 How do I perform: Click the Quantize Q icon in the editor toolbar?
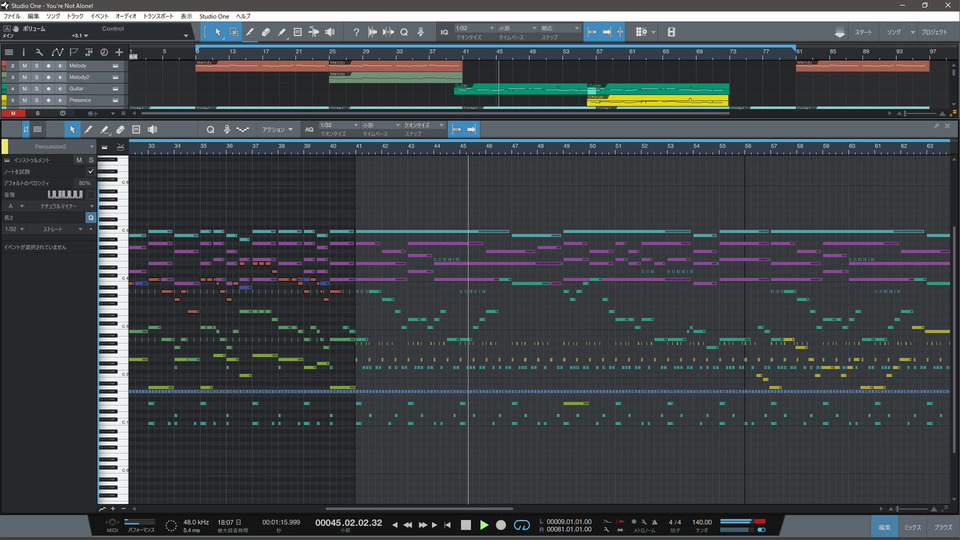[211, 130]
